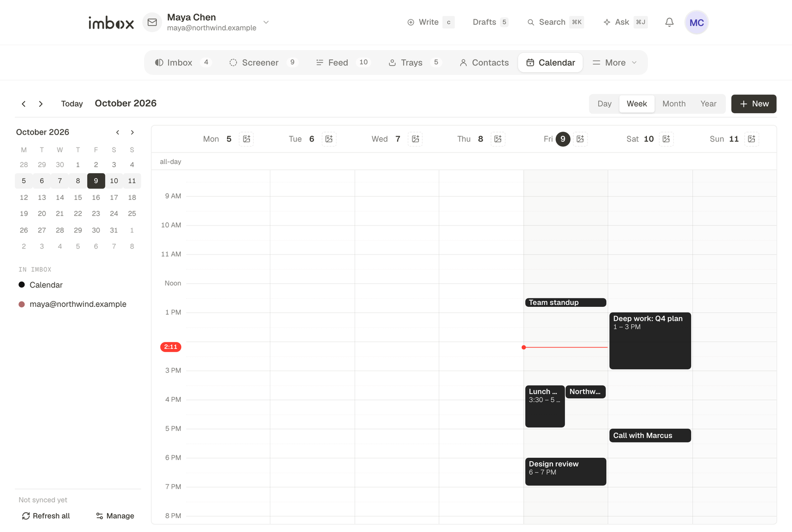Toggle maya@northwind.example calendar color dot

[x=22, y=304]
